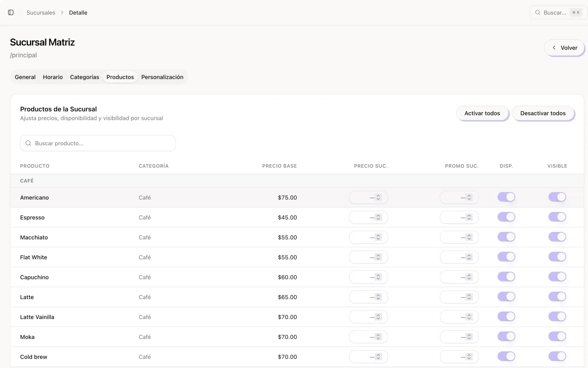Toggle Capuchino visible switch
The image size is (588, 368).
click(x=557, y=277)
